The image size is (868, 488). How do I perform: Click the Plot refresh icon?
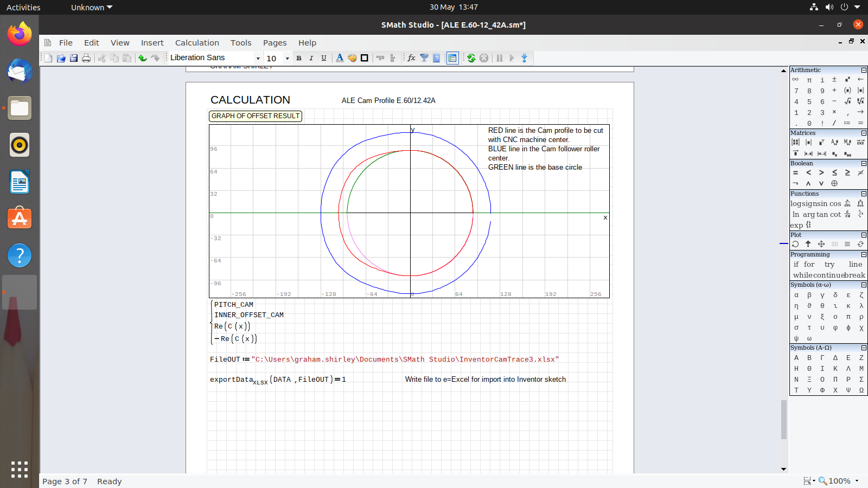click(860, 245)
